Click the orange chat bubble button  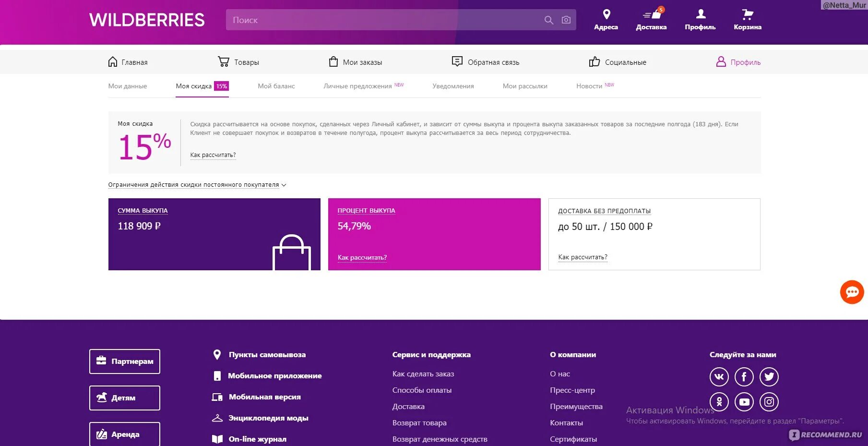852,292
